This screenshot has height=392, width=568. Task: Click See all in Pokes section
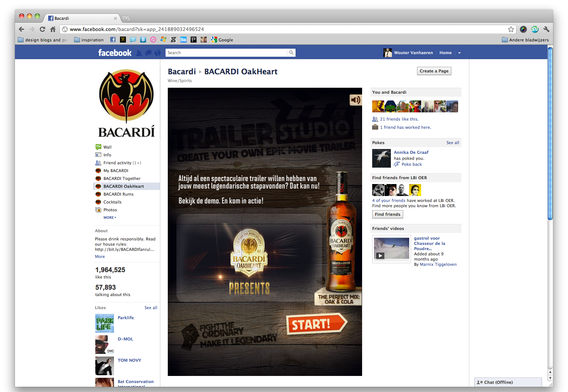(x=453, y=143)
